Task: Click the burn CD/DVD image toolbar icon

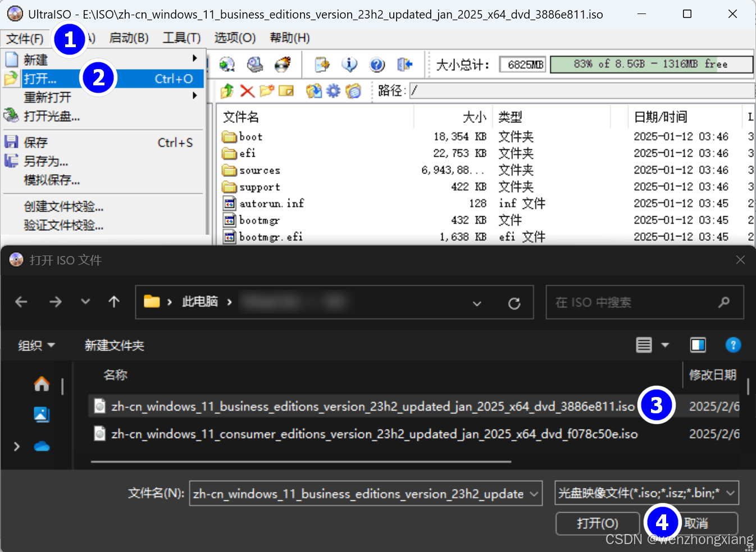Action: click(283, 65)
